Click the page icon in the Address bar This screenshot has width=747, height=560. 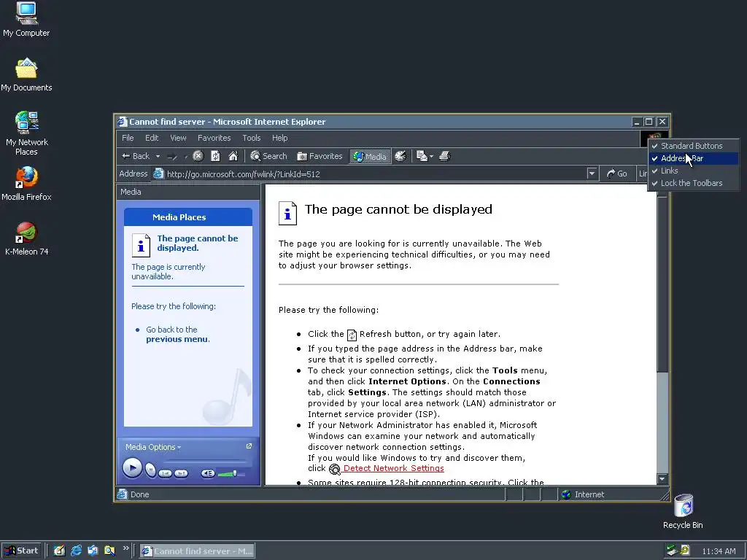pyautogui.click(x=158, y=174)
